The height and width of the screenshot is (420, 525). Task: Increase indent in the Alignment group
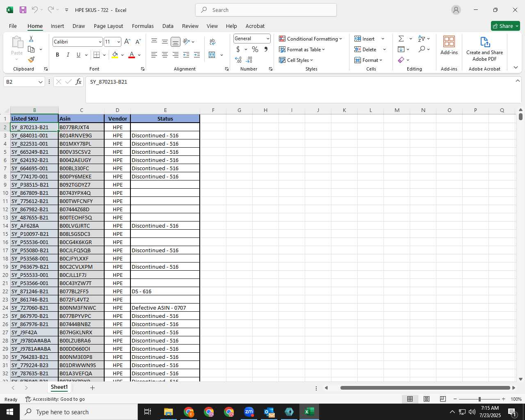click(x=197, y=55)
